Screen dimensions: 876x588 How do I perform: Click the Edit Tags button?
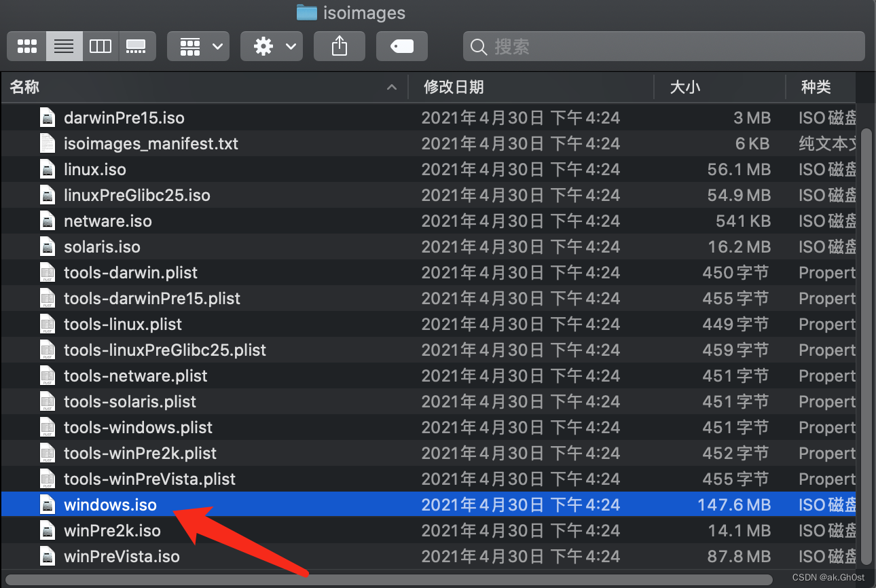pos(402,46)
